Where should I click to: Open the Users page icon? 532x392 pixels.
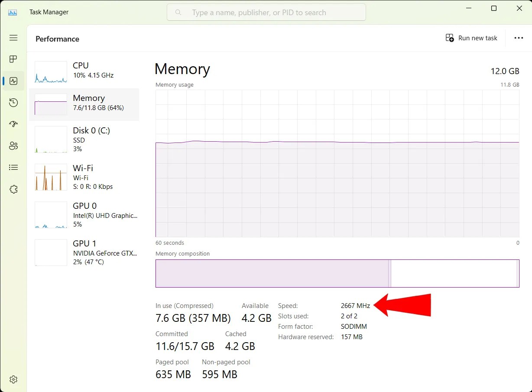pyautogui.click(x=13, y=146)
